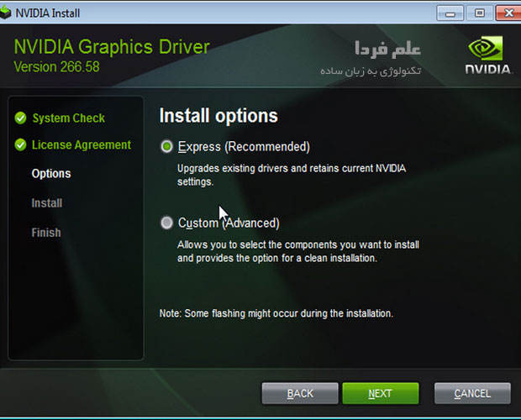Screen dimensions: 521x420
Task: Click the Finish step in sidebar
Action: click(x=46, y=233)
